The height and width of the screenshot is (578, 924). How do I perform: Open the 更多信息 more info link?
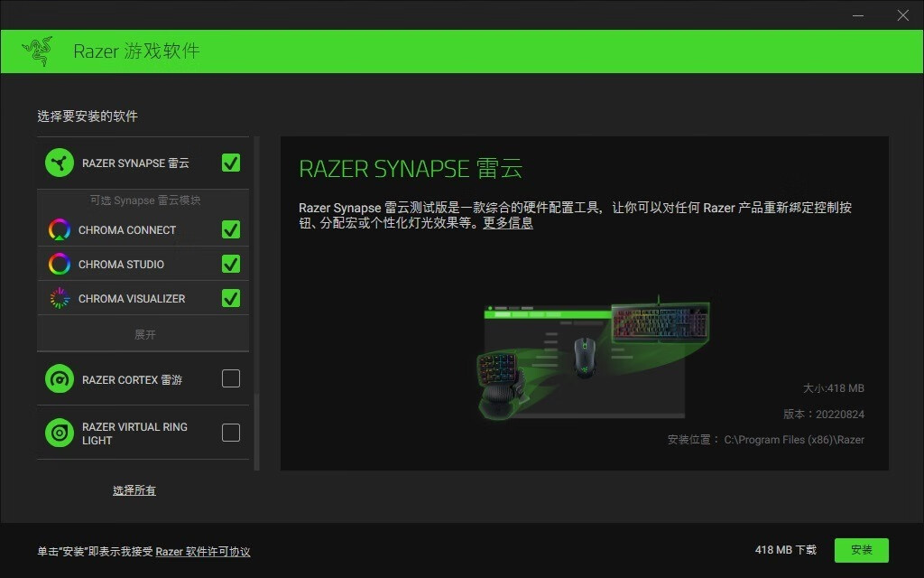[508, 223]
